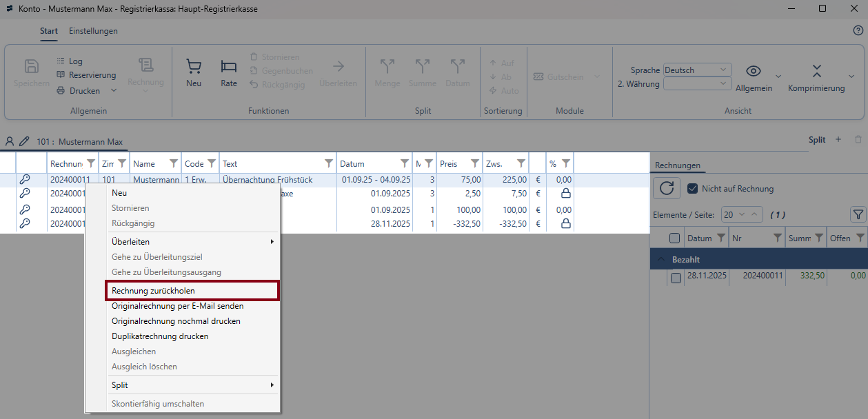Uncheck Nicht auf Rechnung checkbox
The width and height of the screenshot is (868, 419).
693,189
